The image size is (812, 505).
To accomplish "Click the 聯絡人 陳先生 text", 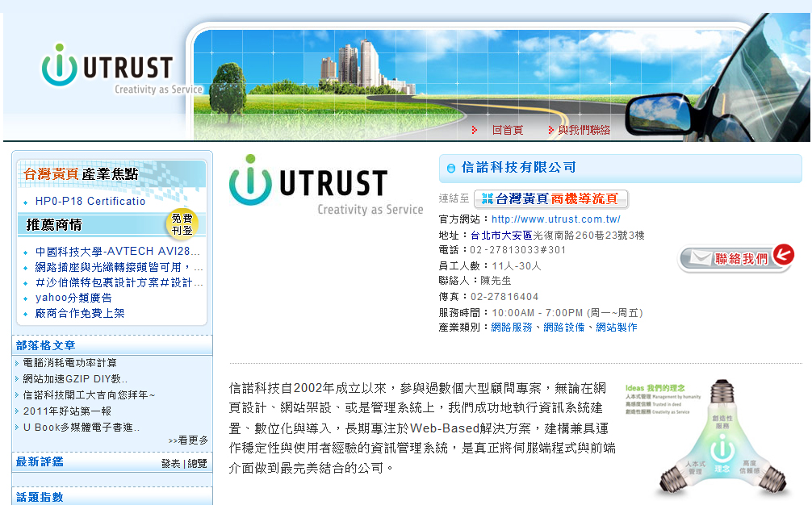I will pyautogui.click(x=475, y=281).
